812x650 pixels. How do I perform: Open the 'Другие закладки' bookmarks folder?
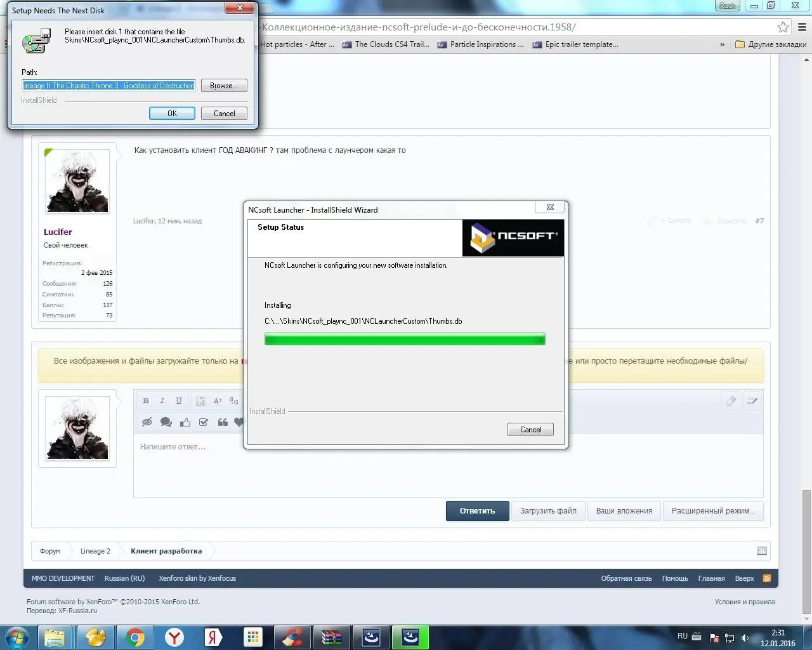click(x=771, y=44)
